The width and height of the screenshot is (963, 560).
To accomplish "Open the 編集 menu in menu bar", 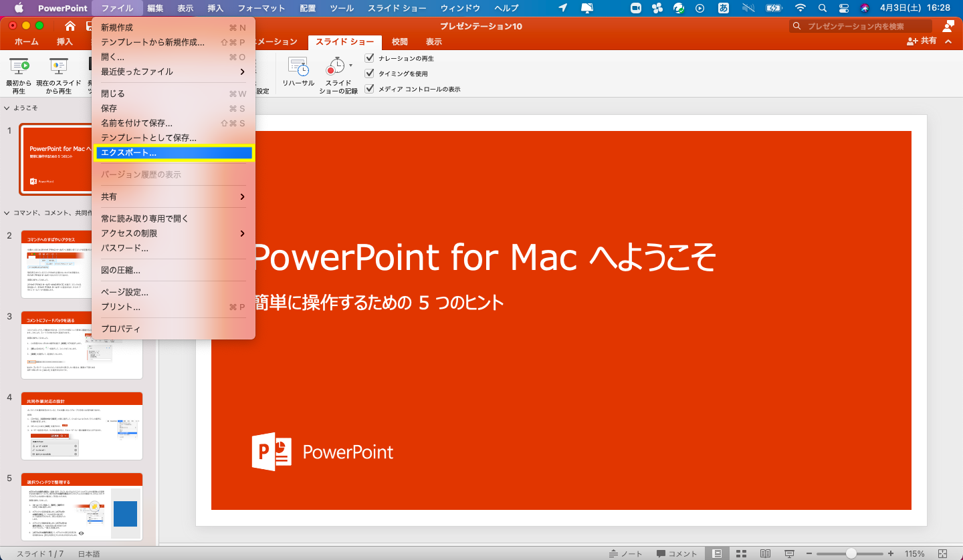I will pyautogui.click(x=155, y=8).
